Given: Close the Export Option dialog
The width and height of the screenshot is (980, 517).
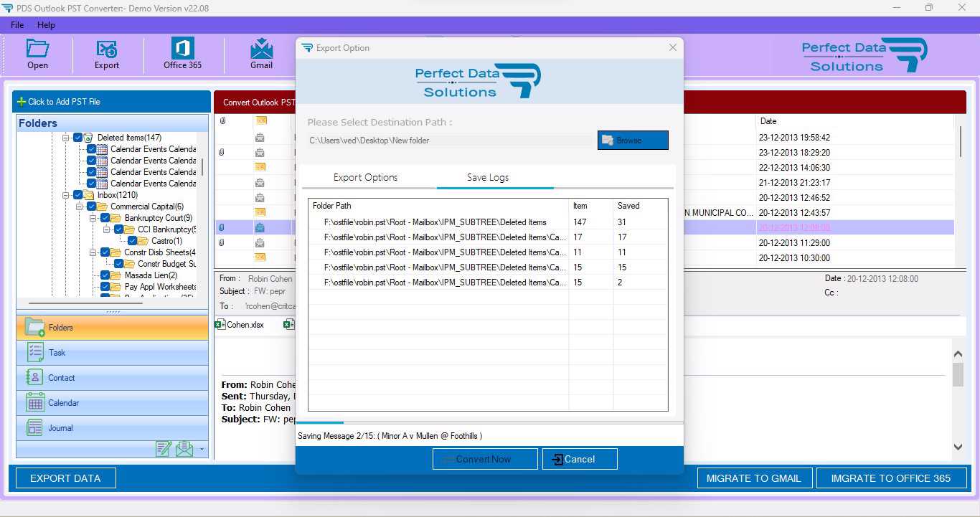Looking at the screenshot, I should [x=672, y=47].
